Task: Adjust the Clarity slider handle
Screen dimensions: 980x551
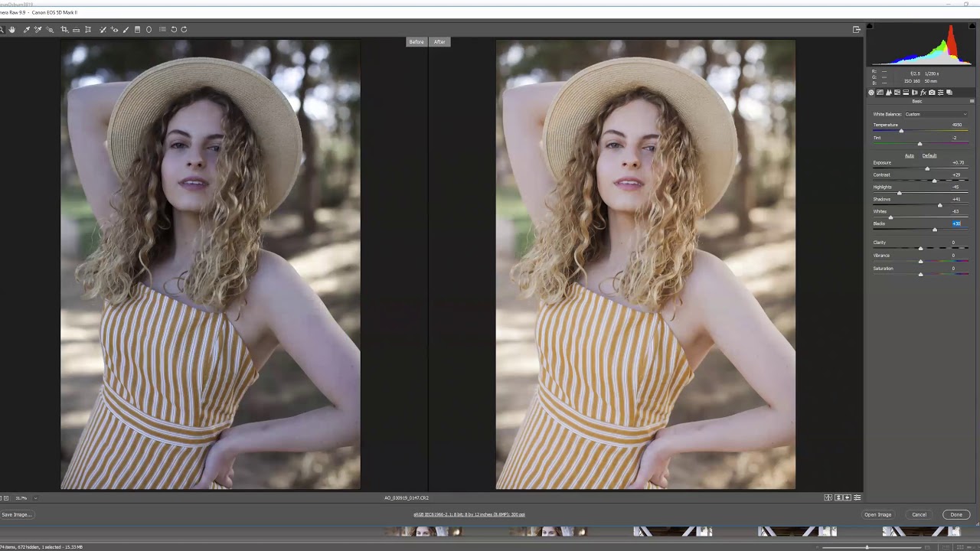Action: [920, 248]
